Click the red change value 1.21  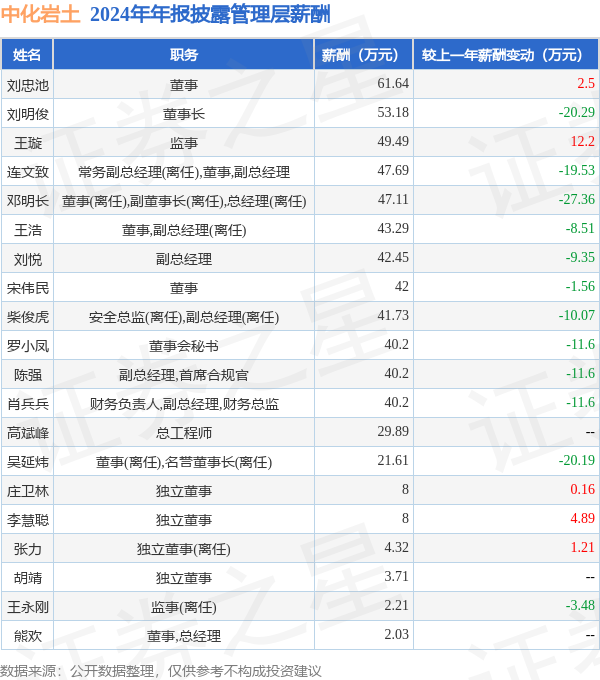click(582, 547)
